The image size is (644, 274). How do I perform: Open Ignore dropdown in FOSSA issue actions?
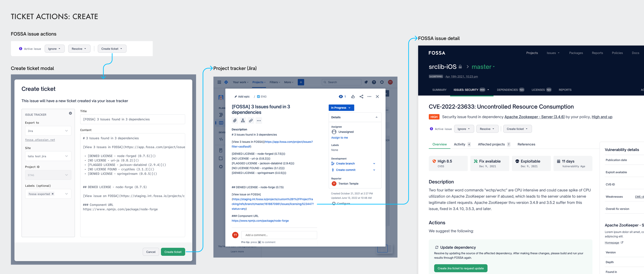[x=54, y=49]
